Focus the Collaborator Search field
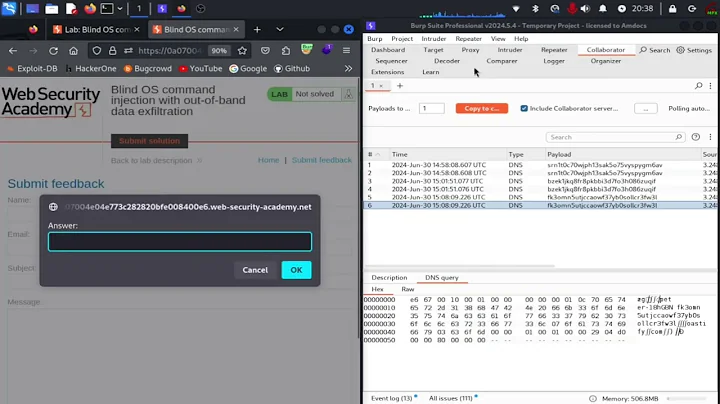This screenshot has width=720, height=404. pos(615,137)
